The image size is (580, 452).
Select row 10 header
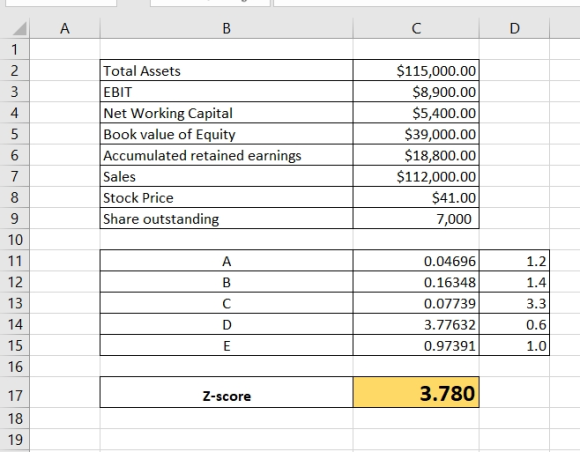click(x=14, y=240)
